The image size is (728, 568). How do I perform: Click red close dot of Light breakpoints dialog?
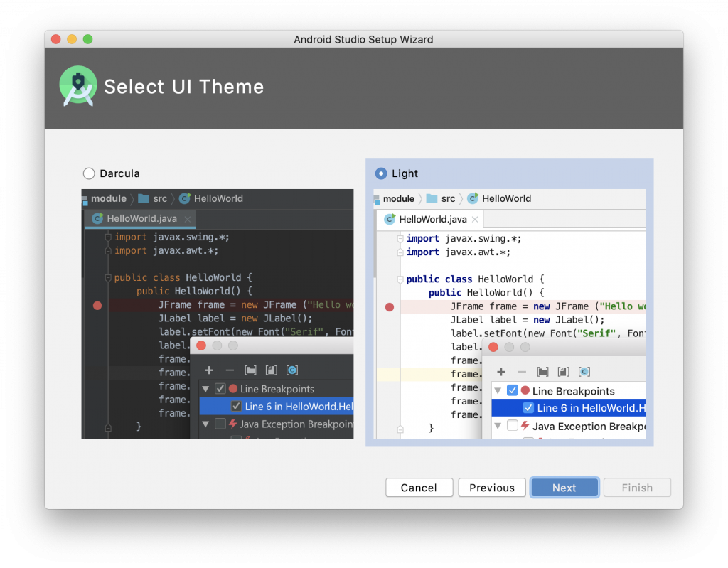coord(493,347)
